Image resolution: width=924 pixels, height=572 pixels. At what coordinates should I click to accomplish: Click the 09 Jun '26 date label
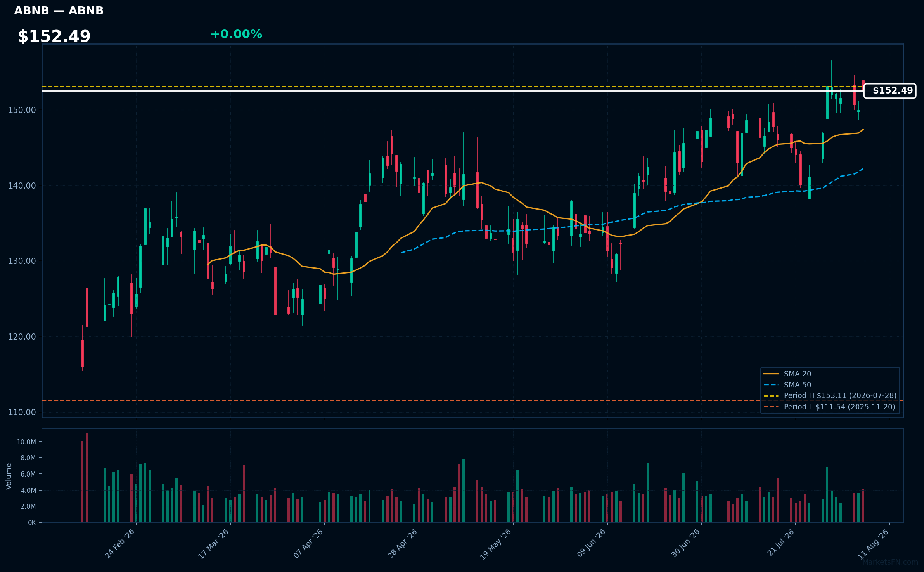(x=591, y=544)
